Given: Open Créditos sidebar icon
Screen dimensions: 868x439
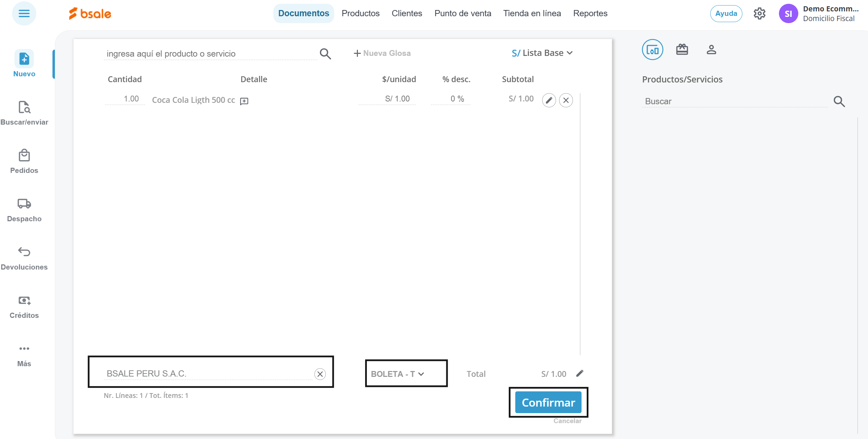Looking at the screenshot, I should click(24, 301).
